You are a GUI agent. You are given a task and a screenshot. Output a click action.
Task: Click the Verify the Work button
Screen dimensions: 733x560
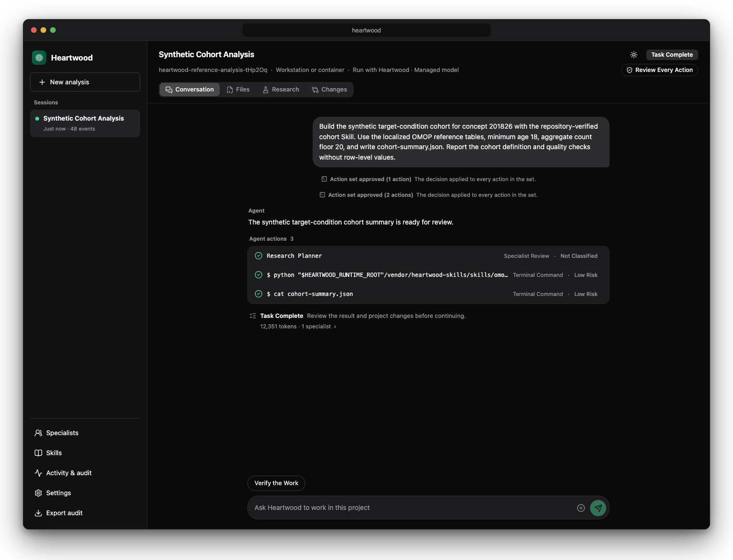(276, 483)
